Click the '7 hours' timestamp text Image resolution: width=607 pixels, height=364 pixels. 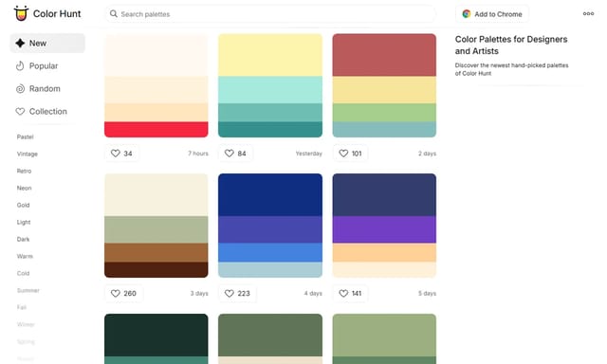coord(198,154)
